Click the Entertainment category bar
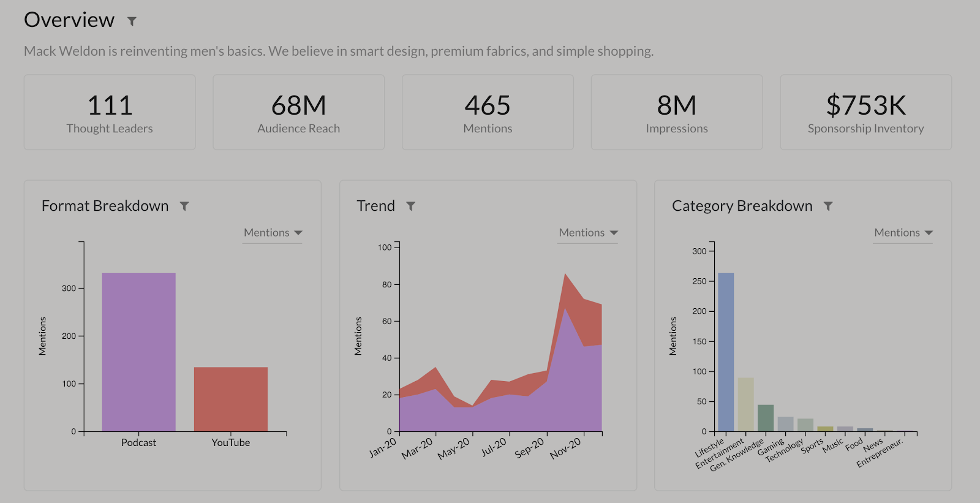The height and width of the screenshot is (503, 980). 745,404
